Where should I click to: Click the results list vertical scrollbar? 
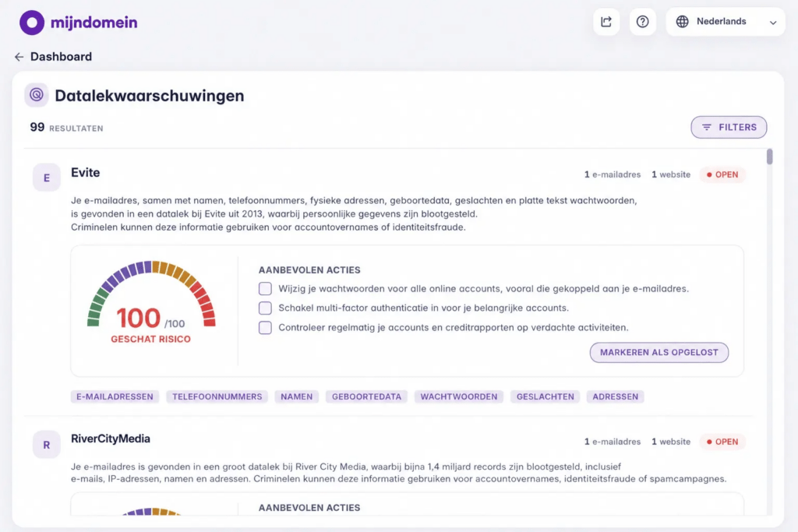point(769,330)
